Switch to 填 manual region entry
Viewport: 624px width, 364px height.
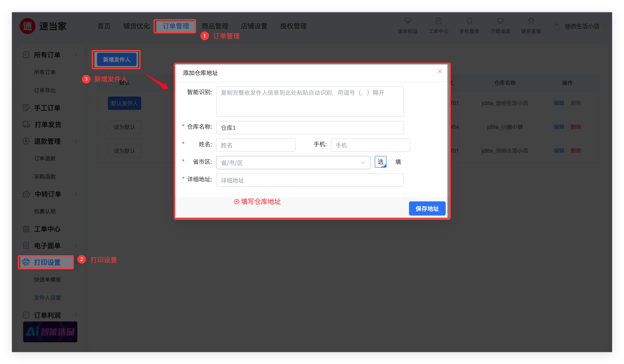click(398, 162)
